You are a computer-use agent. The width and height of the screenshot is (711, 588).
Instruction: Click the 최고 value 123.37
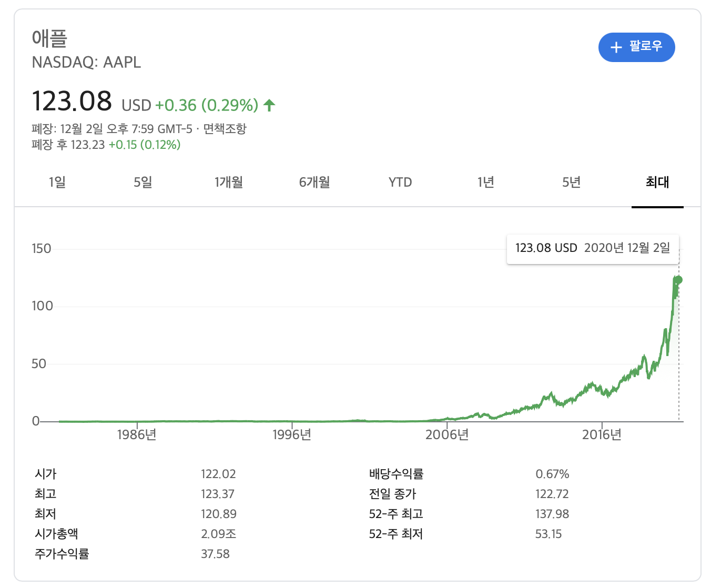[x=218, y=494]
